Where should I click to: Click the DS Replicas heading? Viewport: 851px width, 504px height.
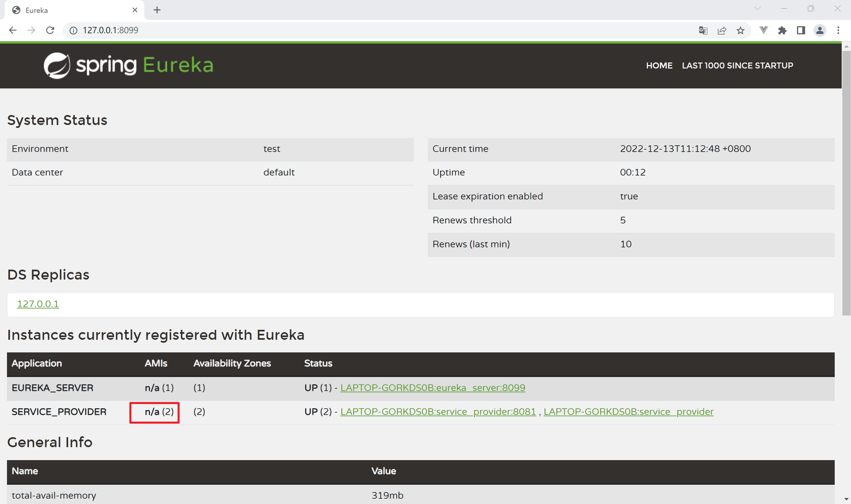coord(48,275)
